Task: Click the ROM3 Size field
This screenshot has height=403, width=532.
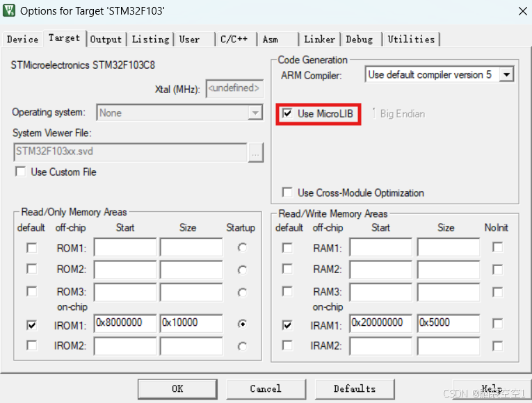Action: tap(191, 292)
